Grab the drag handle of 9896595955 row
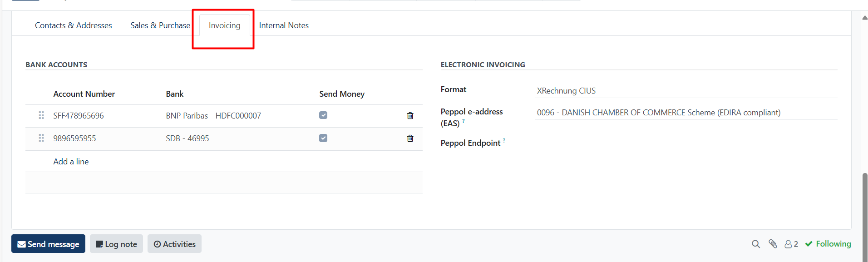Image resolution: width=868 pixels, height=262 pixels. [41, 138]
